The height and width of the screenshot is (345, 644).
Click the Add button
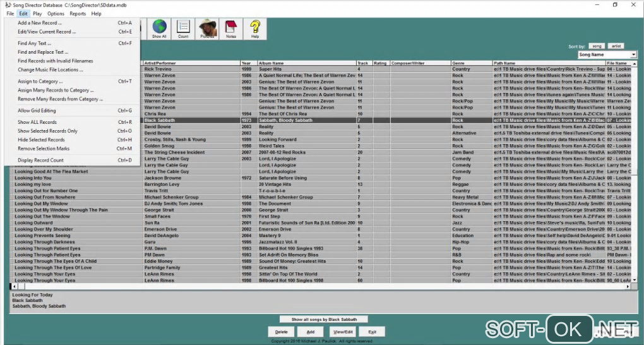tap(311, 332)
